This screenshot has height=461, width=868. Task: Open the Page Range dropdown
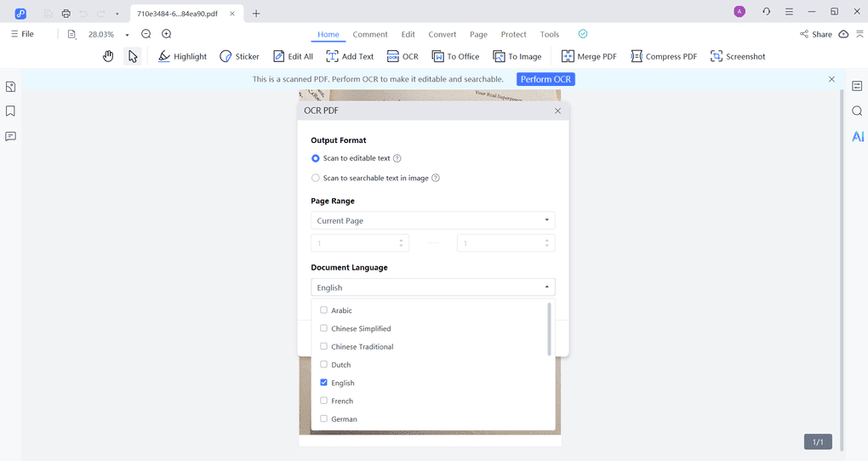433,220
